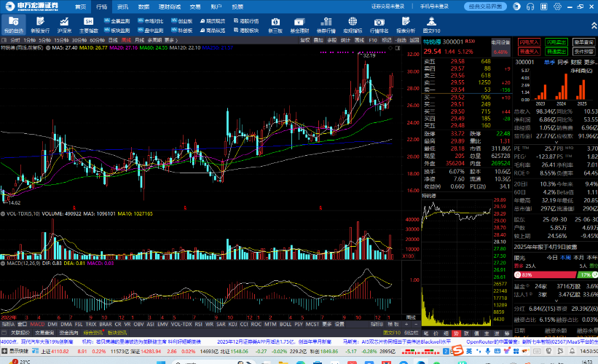Select RSI indicator tab
598x364 pixels.
pos(198,325)
